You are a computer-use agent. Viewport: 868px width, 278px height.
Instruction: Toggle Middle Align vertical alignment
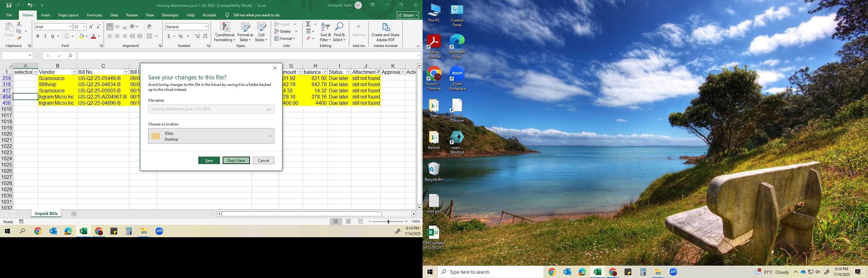click(117, 27)
